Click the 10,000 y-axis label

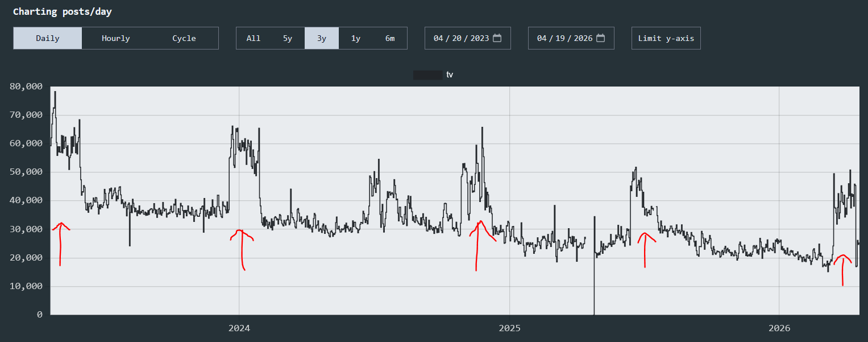tap(26, 286)
